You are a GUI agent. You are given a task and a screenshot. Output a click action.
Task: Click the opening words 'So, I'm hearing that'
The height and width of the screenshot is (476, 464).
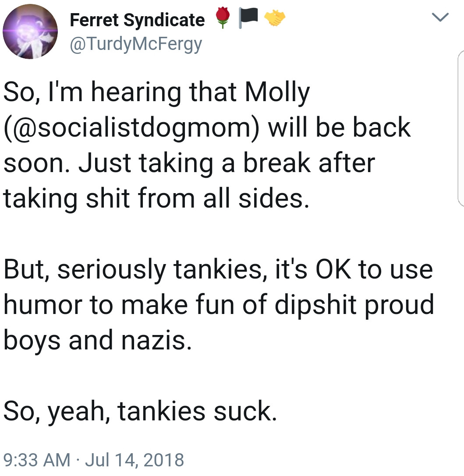tap(120, 92)
